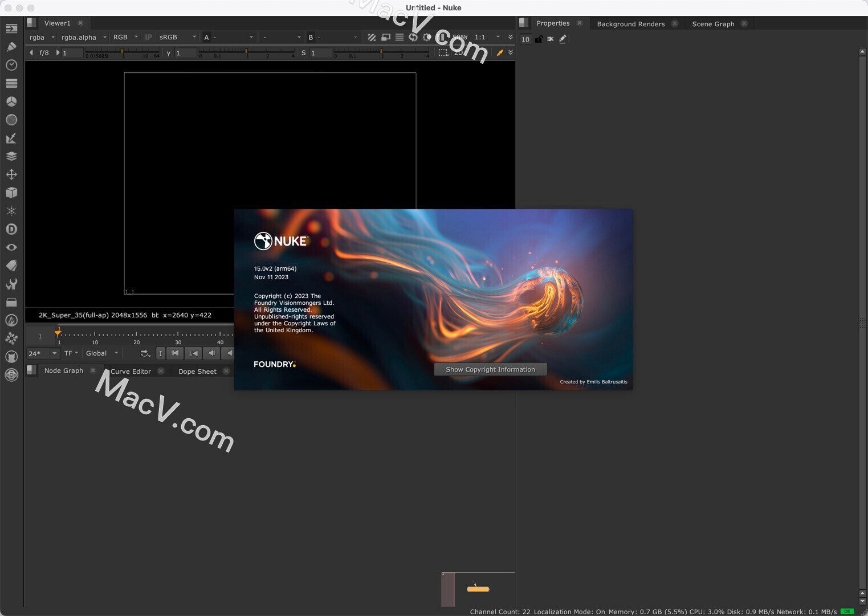Jump to previous keyframe button
Image resolution: width=868 pixels, height=616 pixels.
pyautogui.click(x=194, y=353)
